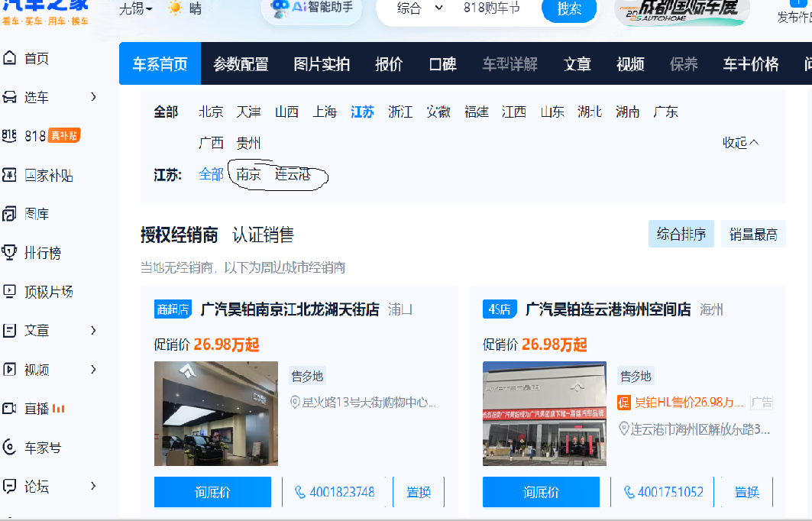Open the 综合 search type dropdown
Viewport: 812px width, 521px height.
(x=420, y=8)
